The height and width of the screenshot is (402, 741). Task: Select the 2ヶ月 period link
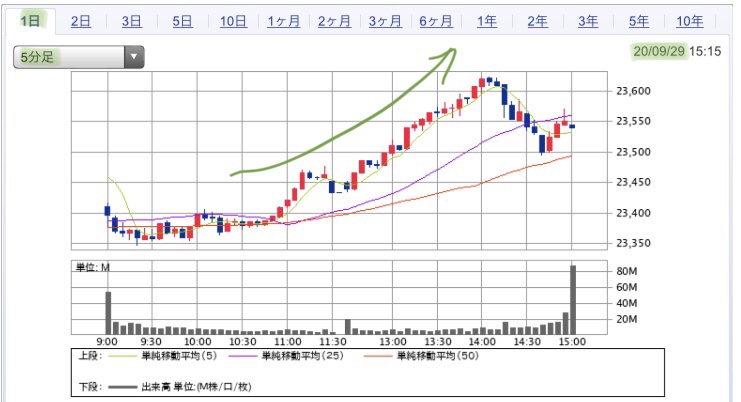point(334,21)
